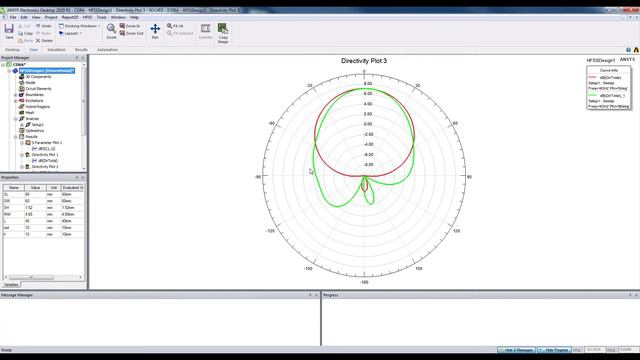The image size is (640, 360).
Task: Click the Directivity Plot 3 chart title
Action: [364, 61]
